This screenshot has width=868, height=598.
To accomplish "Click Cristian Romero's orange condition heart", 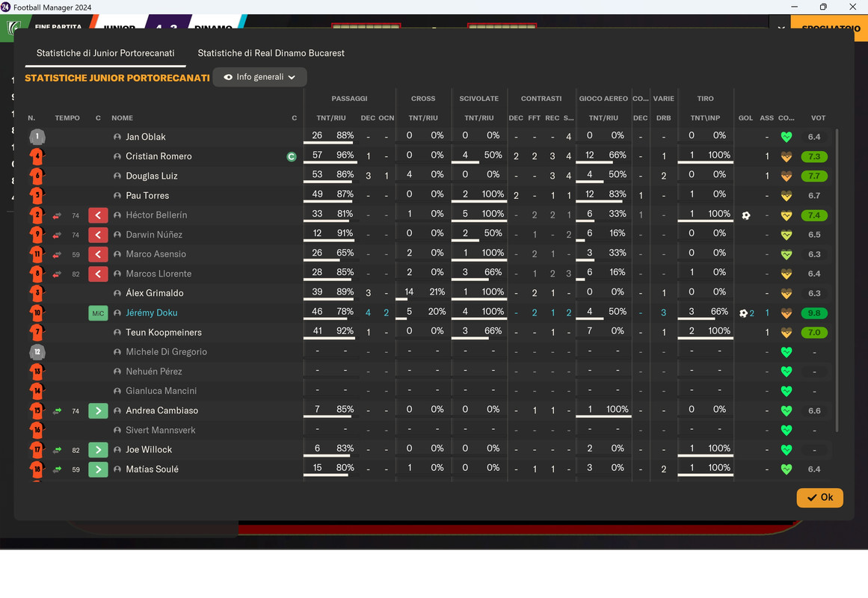I will (x=786, y=157).
